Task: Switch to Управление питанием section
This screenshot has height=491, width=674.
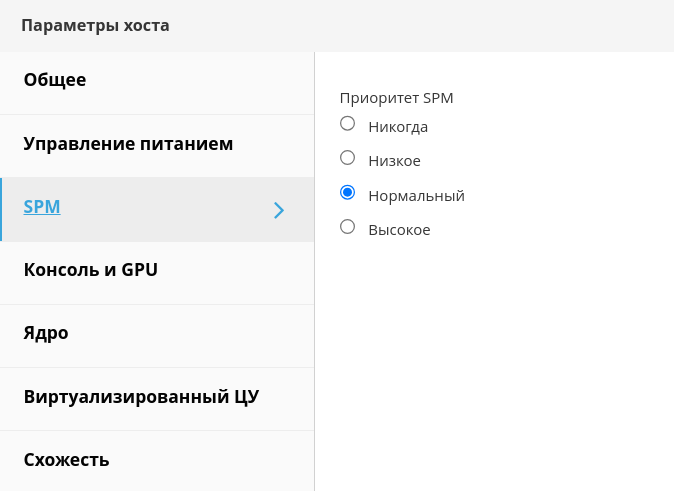Action: click(x=128, y=144)
